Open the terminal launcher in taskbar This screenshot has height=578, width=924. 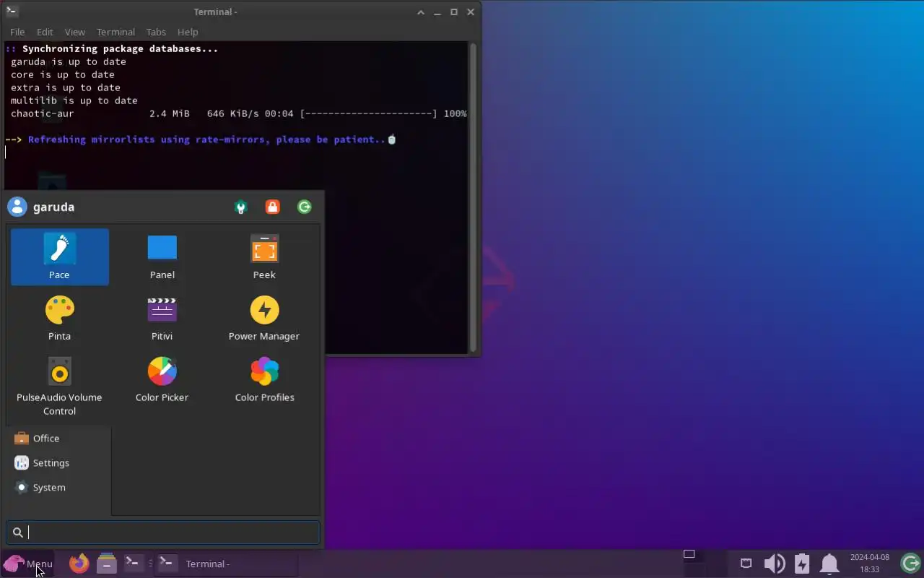(132, 562)
